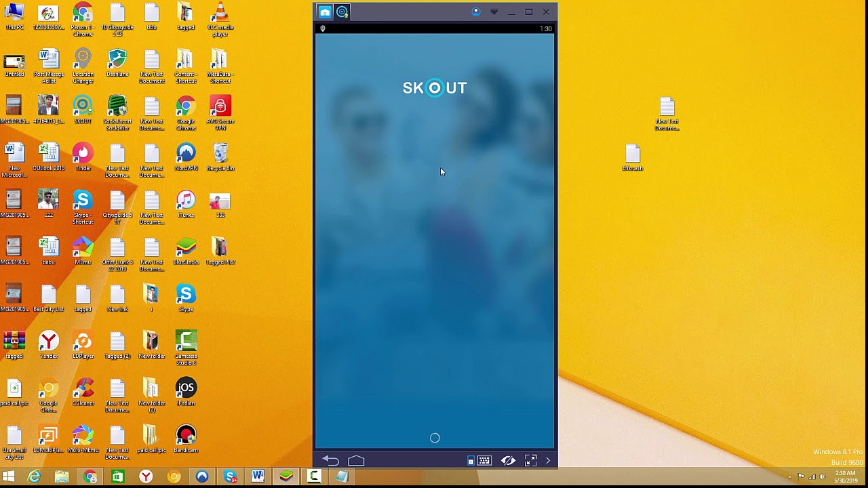Select the Post Messge Adlist Word document
Screen dimensions: 868x488
pyautogui.click(x=48, y=66)
